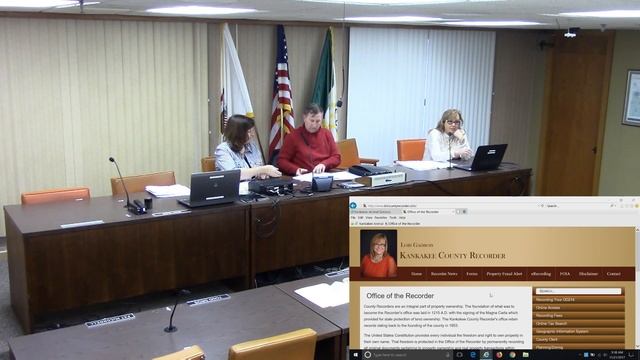Open the eRecording page
Viewport: 640px width, 360px height.
click(541, 274)
